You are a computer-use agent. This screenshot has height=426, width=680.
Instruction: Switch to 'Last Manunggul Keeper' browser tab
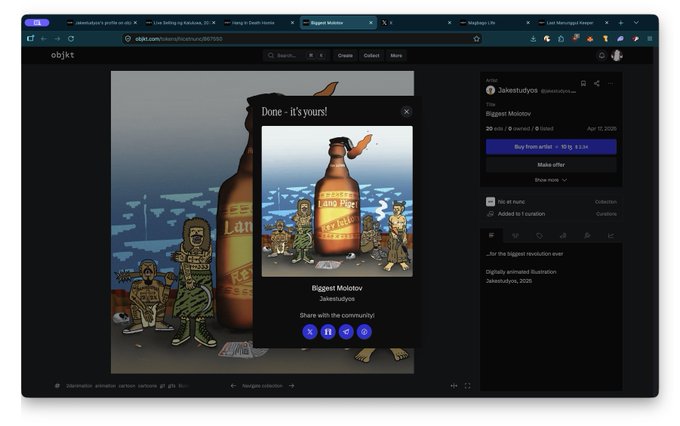(x=573, y=23)
